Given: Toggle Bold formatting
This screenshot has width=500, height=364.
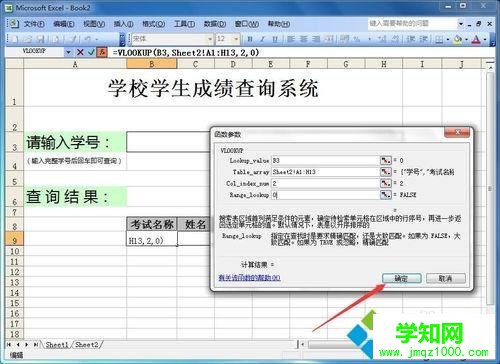Looking at the screenshot, I should click(250, 39).
